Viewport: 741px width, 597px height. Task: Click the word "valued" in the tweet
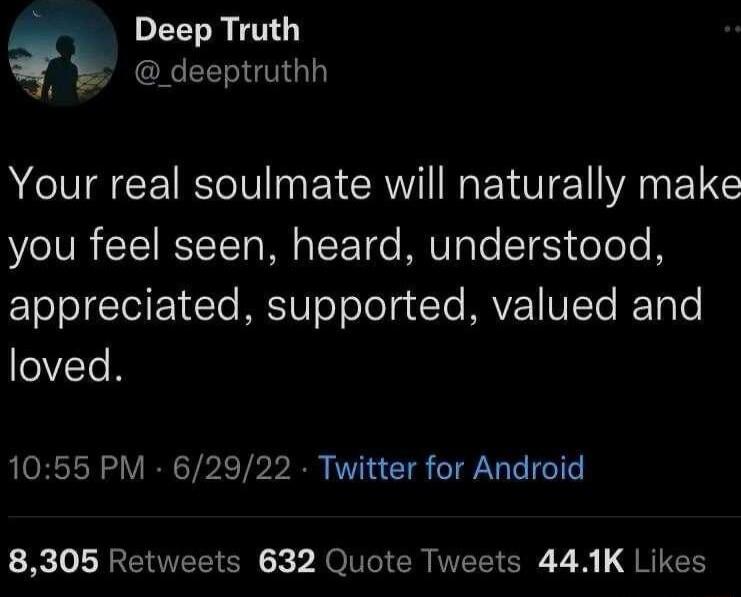[x=557, y=306]
